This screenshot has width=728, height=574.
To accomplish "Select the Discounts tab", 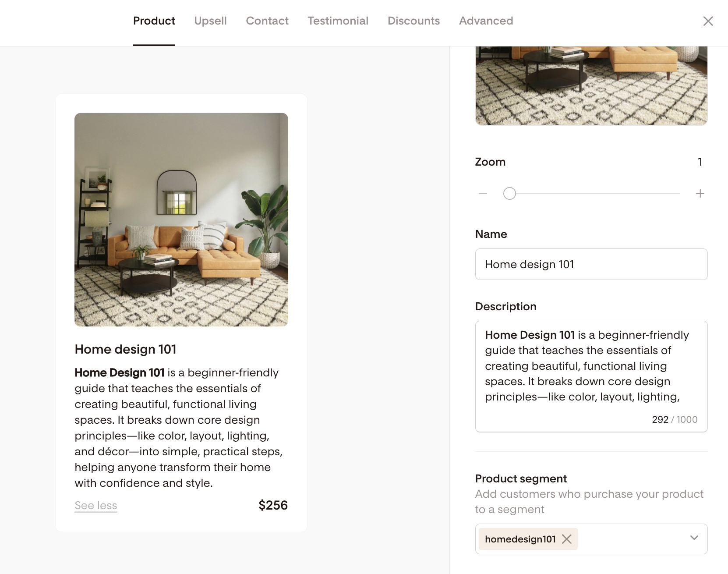I will pos(413,21).
